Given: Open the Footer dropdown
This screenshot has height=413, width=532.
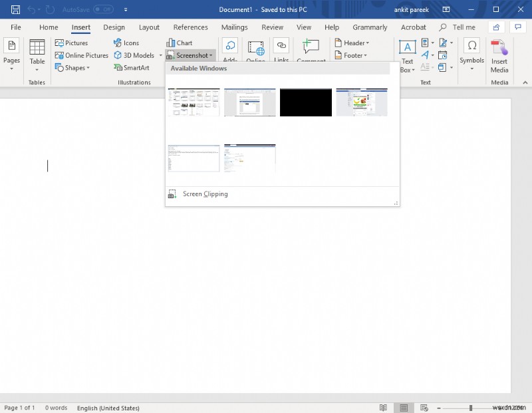Looking at the screenshot, I should (352, 55).
